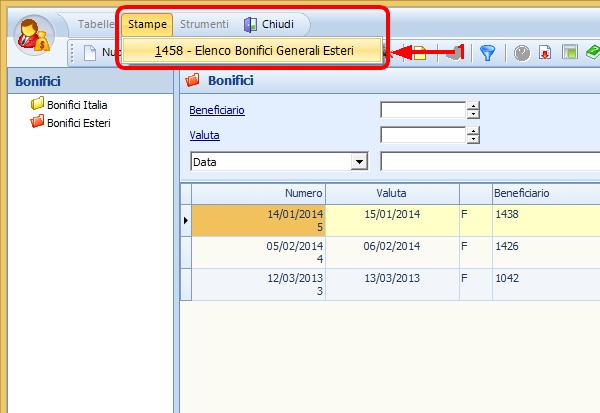This screenshot has height=413, width=600.
Task: Click the red folder icon beside Bonifici title
Action: point(194,80)
